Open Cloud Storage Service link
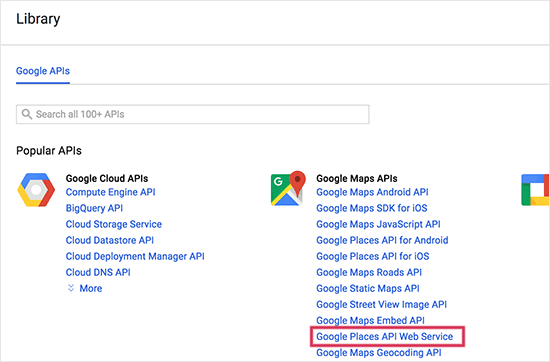 point(114,224)
